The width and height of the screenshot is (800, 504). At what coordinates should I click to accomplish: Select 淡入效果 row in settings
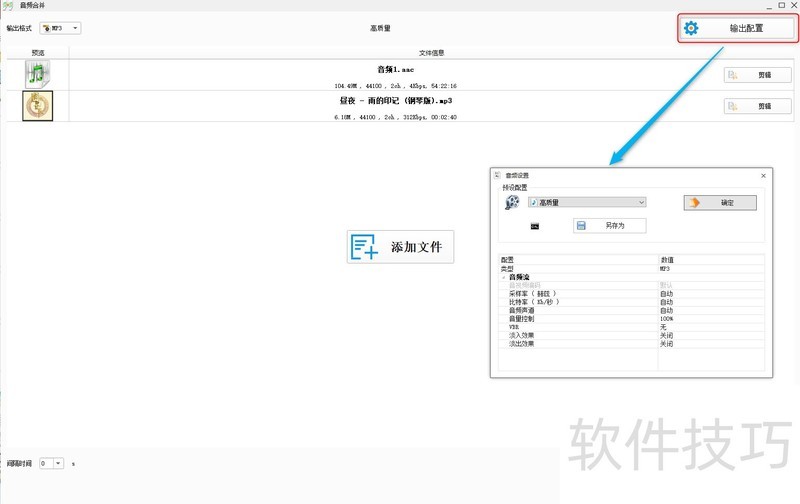pyautogui.click(x=631, y=335)
